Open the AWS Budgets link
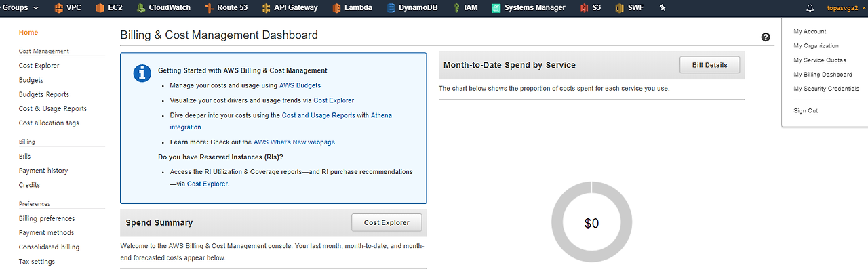Viewport: 868px width, 269px height. (x=300, y=85)
